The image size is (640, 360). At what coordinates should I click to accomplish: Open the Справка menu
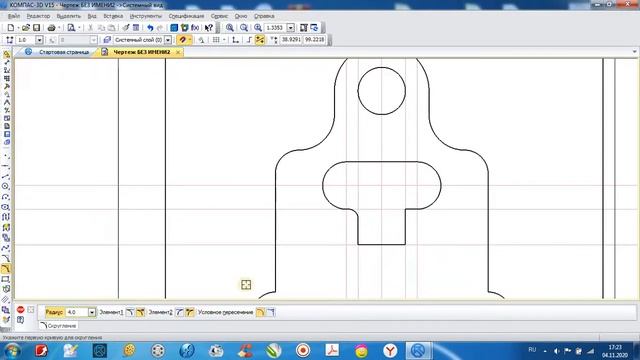(x=264, y=16)
